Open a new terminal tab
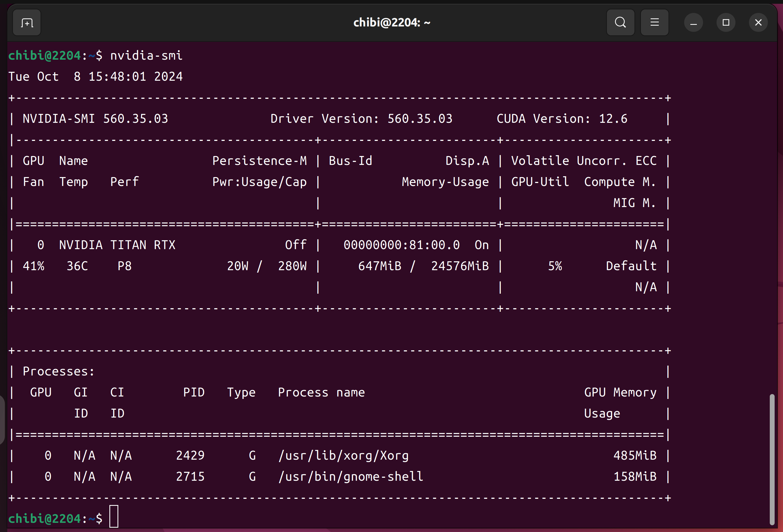Screen dimensions: 783x532 coord(27,23)
